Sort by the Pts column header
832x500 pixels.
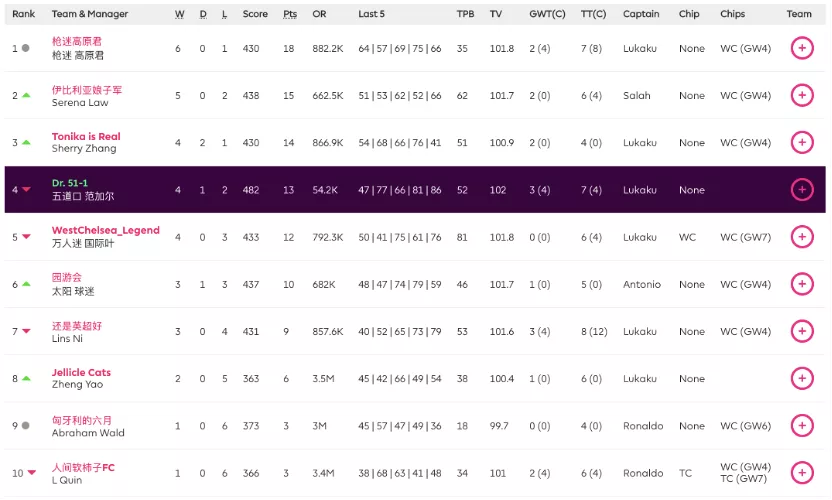coord(290,14)
